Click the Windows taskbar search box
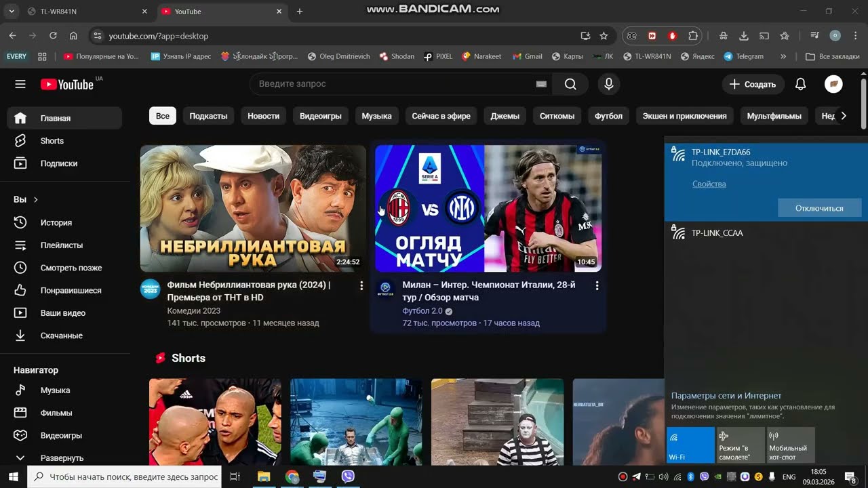This screenshot has height=488, width=868. coord(124,476)
